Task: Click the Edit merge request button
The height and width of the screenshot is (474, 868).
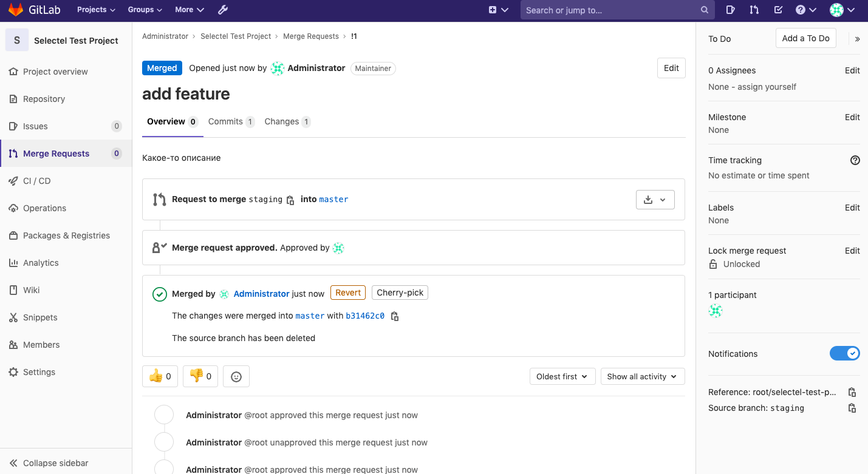Action: click(x=671, y=68)
